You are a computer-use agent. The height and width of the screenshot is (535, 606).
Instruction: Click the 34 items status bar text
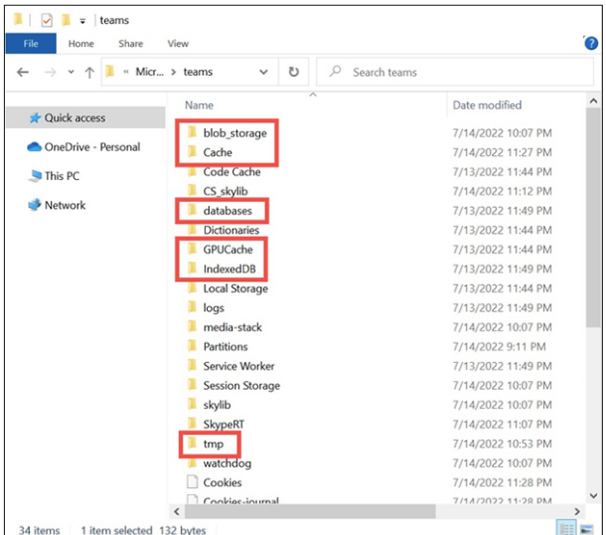pyautogui.click(x=39, y=530)
